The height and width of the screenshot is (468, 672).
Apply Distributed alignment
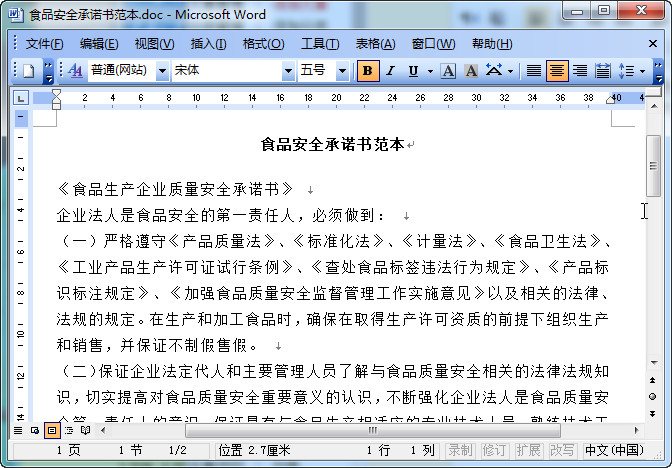pyautogui.click(x=603, y=71)
